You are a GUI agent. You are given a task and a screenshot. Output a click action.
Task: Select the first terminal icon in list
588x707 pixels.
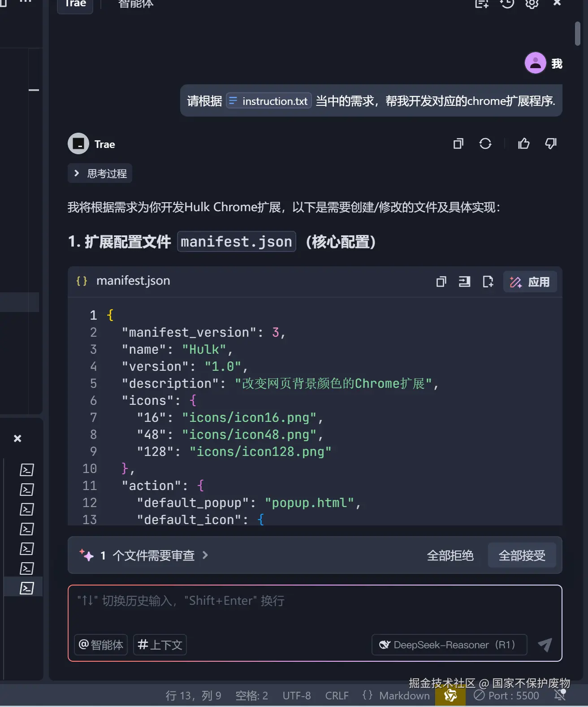[27, 470]
